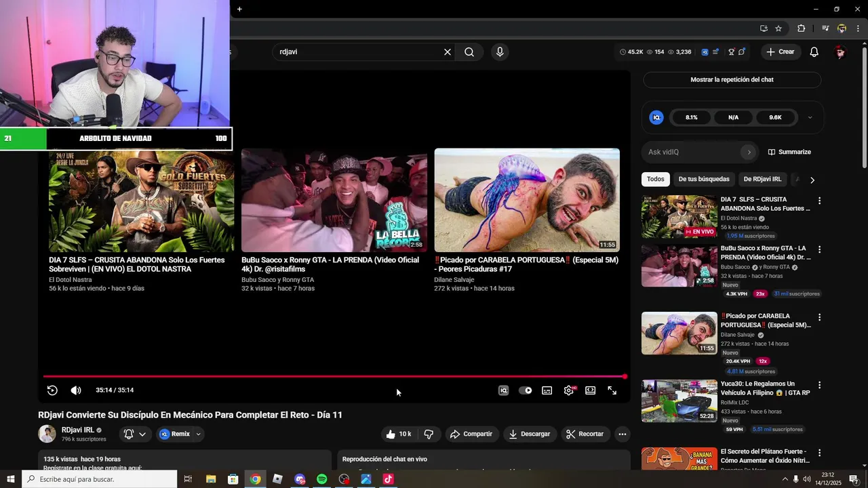Open YouTube notifications bell

point(814,52)
